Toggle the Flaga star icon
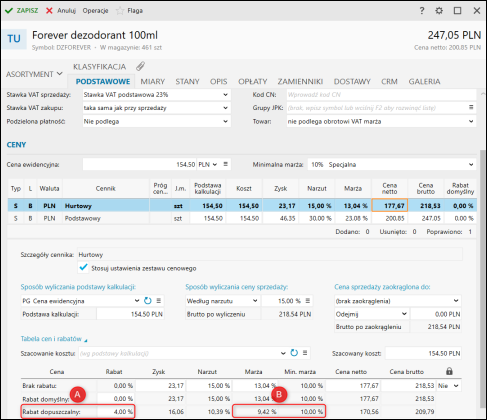 pyautogui.click(x=120, y=11)
